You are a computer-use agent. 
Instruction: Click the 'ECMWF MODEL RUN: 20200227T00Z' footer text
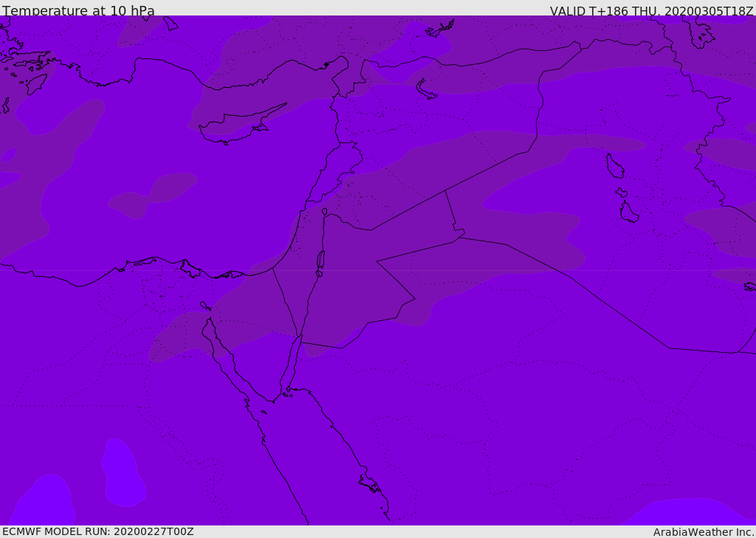tap(98, 532)
